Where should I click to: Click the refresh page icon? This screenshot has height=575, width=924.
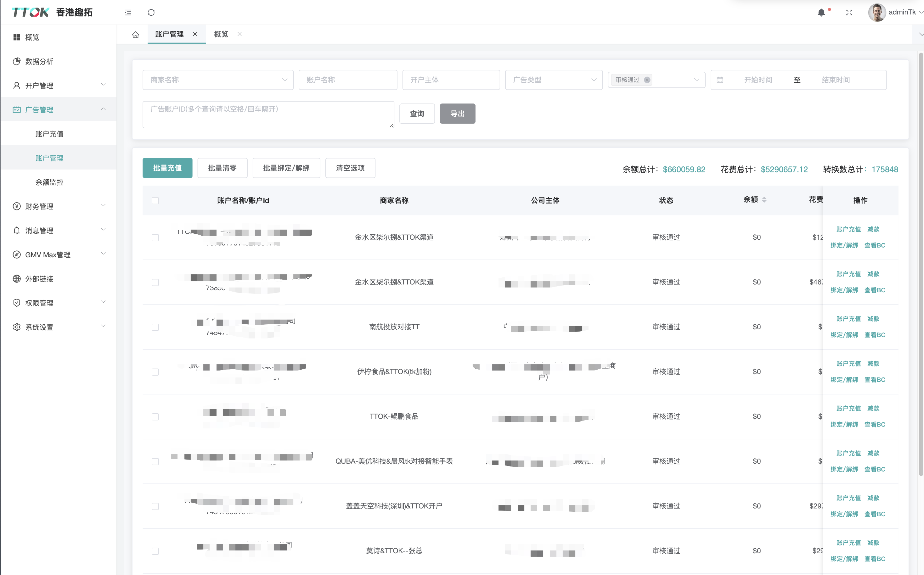[151, 13]
